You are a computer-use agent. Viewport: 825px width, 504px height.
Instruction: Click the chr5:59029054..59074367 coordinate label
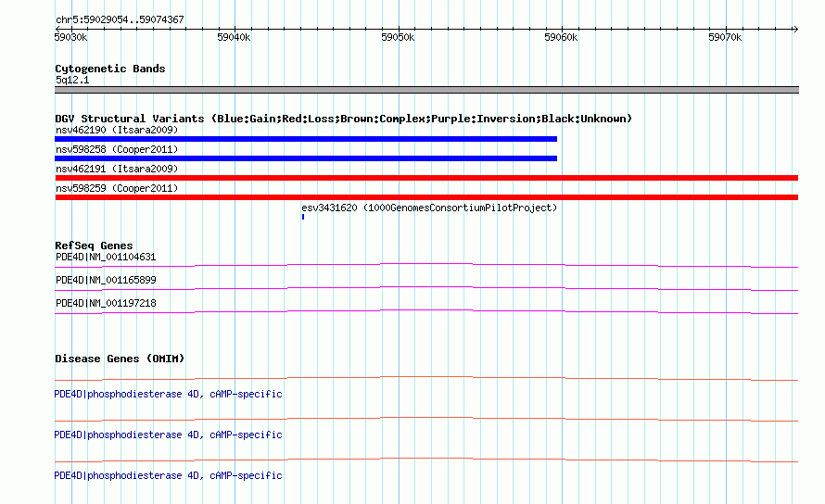[120, 20]
